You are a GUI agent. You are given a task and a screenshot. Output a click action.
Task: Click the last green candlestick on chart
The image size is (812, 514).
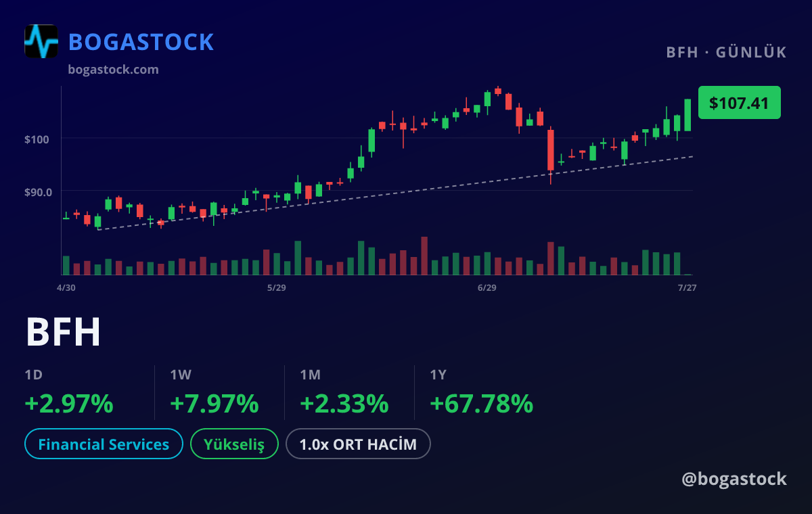[x=687, y=115]
